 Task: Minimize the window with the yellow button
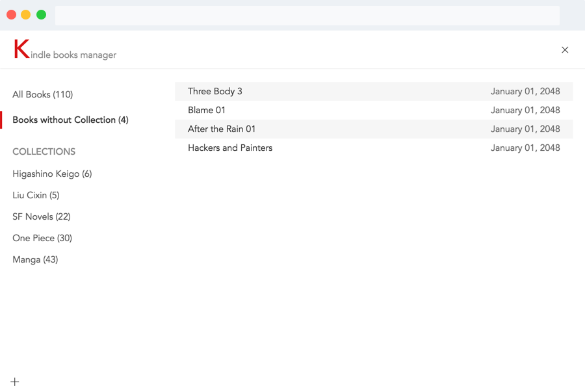pos(26,15)
